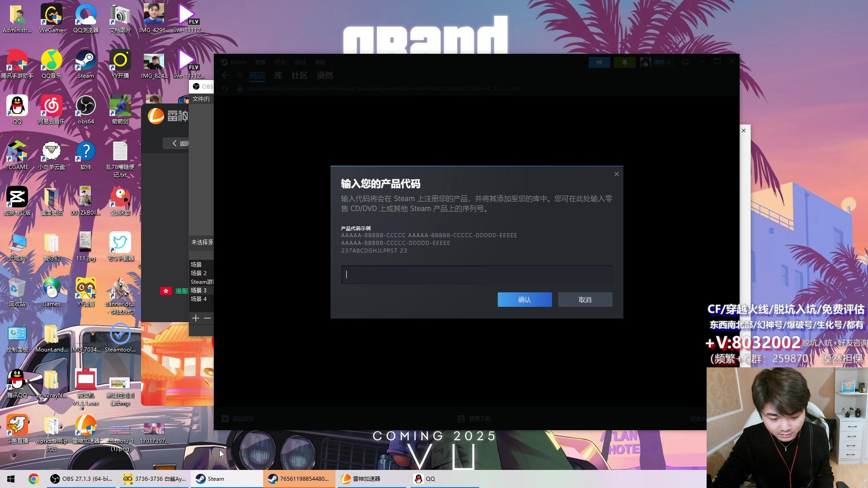Go back in Steam browser
This screenshot has height=488, width=868.
click(x=225, y=75)
